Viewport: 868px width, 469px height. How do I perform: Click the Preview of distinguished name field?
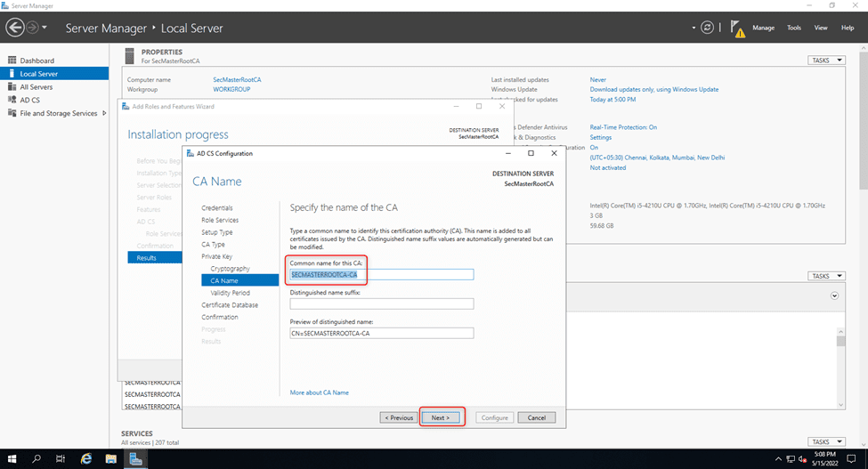(x=381, y=333)
